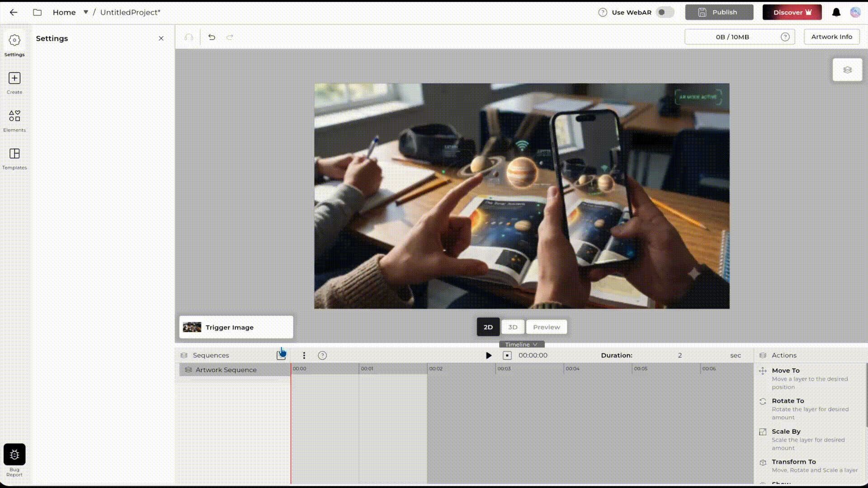Open the Preview tab

coord(547,327)
